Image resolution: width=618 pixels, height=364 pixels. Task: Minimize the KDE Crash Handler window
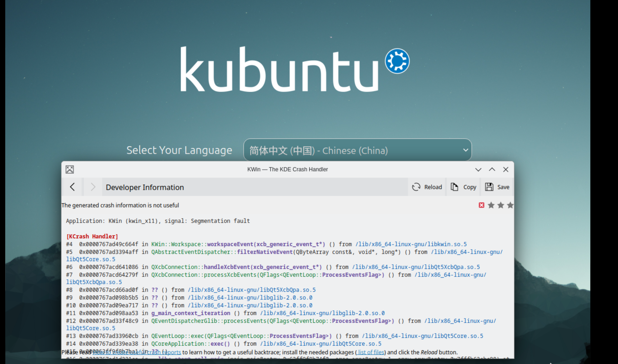pyautogui.click(x=478, y=170)
